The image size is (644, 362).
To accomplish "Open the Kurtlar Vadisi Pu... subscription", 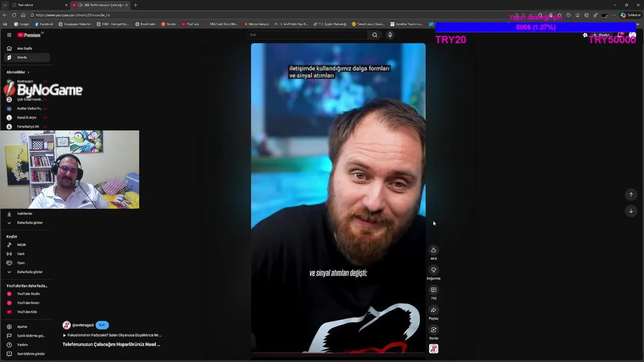I will coord(26,109).
